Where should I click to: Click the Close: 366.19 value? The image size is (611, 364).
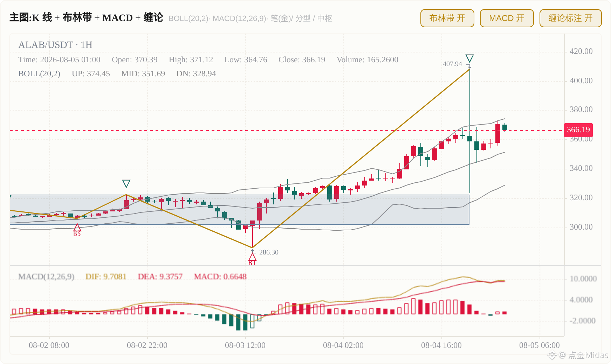(302, 60)
